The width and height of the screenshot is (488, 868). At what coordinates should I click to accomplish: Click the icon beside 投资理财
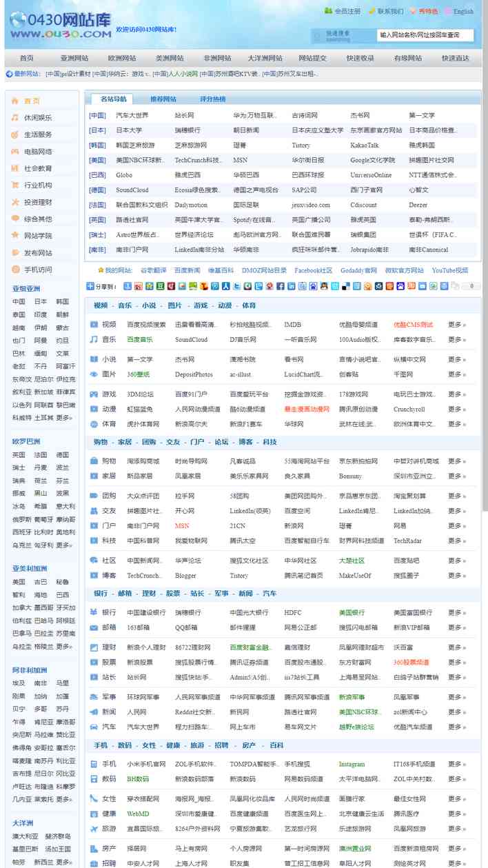coord(14,202)
